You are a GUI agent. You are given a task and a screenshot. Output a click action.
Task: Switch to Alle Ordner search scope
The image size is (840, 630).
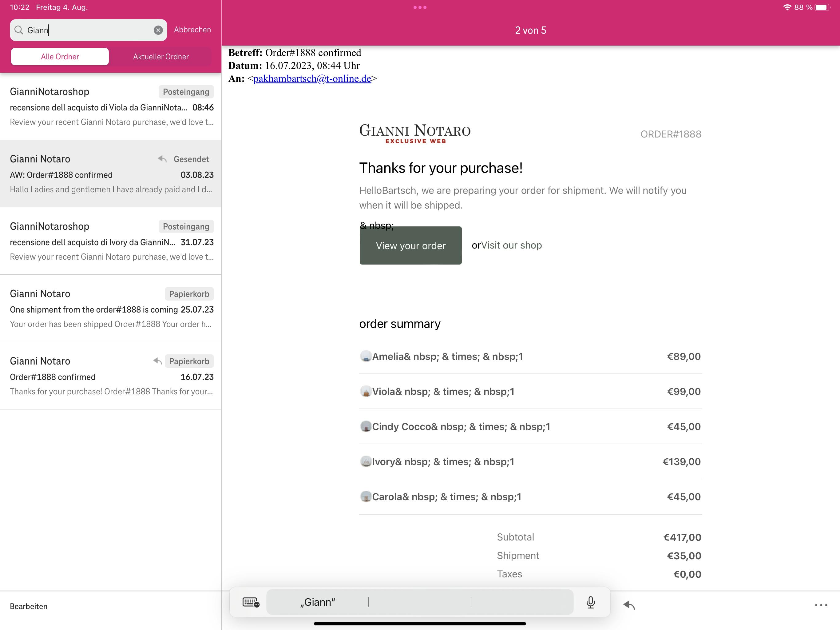click(60, 57)
